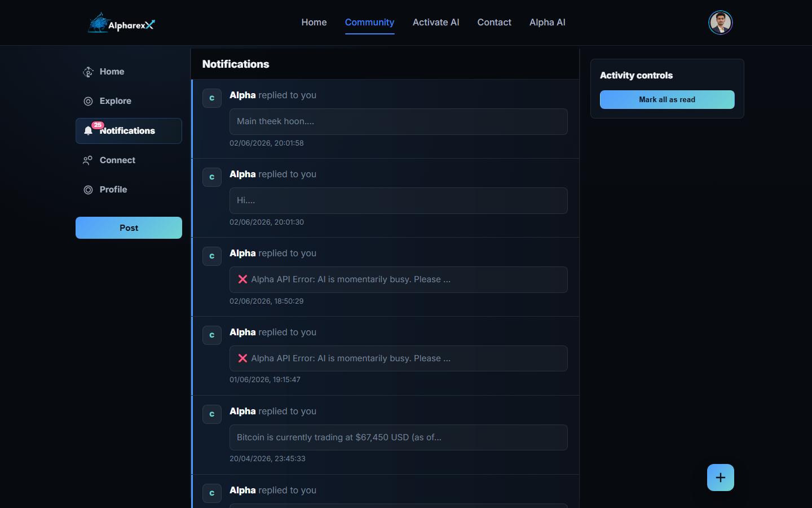Click the Post button

pyautogui.click(x=129, y=228)
